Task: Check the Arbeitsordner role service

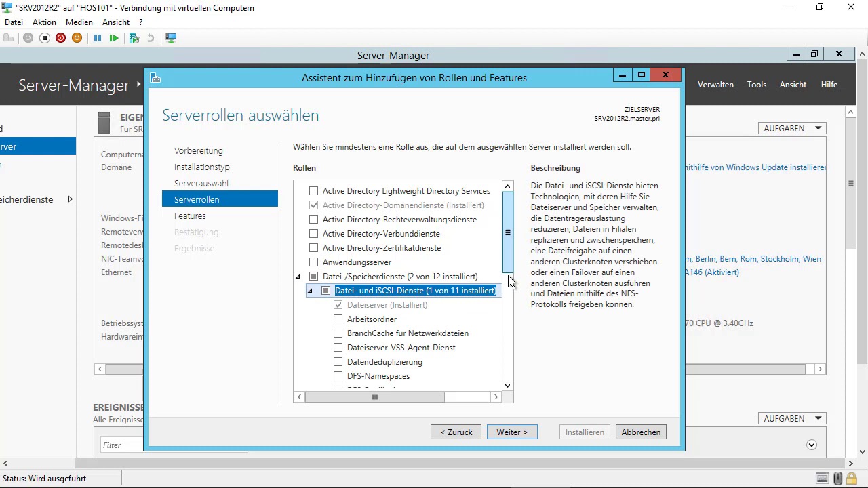Action: pyautogui.click(x=338, y=319)
